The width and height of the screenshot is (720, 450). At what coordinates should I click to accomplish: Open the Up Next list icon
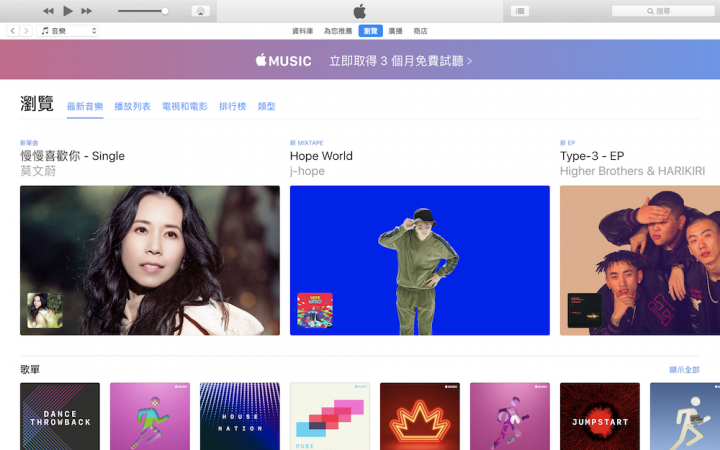[x=520, y=11]
